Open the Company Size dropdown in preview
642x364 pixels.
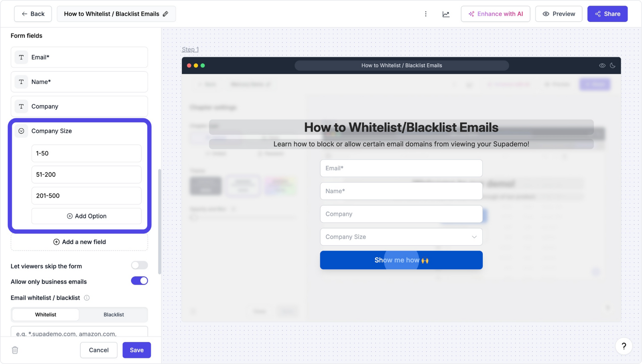[401, 237]
